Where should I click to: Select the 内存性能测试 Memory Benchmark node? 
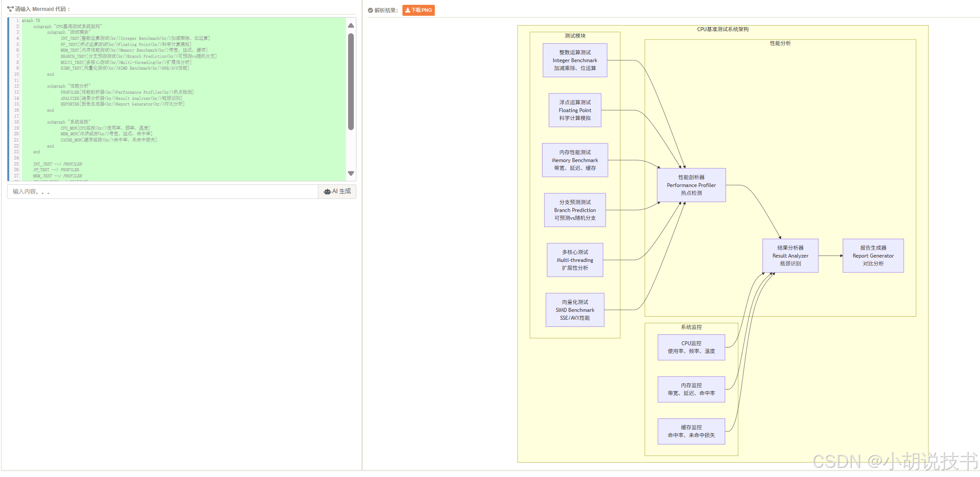click(x=575, y=160)
